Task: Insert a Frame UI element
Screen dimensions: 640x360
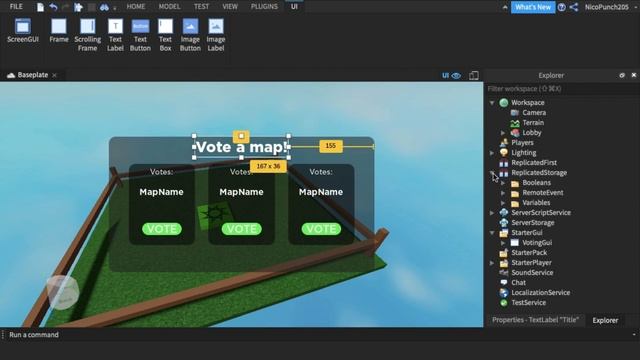Action: tap(59, 31)
